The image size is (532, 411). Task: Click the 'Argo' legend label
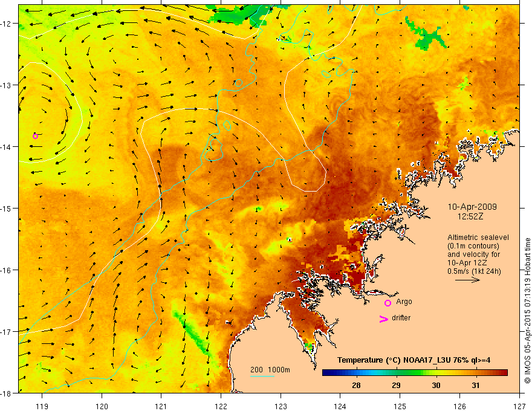(x=404, y=302)
